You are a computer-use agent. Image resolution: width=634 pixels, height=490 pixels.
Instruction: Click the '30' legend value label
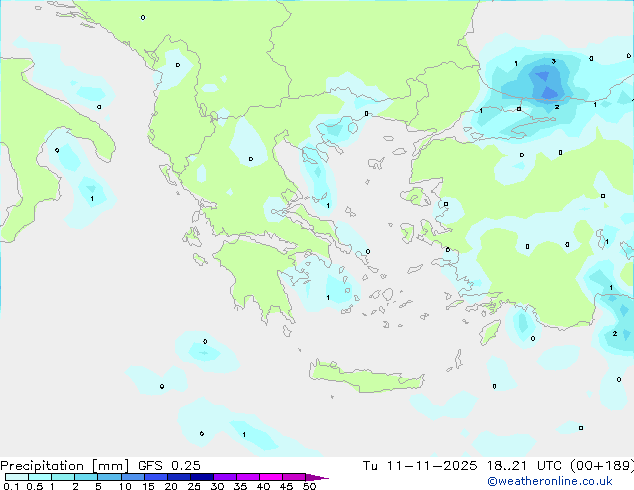point(217,486)
